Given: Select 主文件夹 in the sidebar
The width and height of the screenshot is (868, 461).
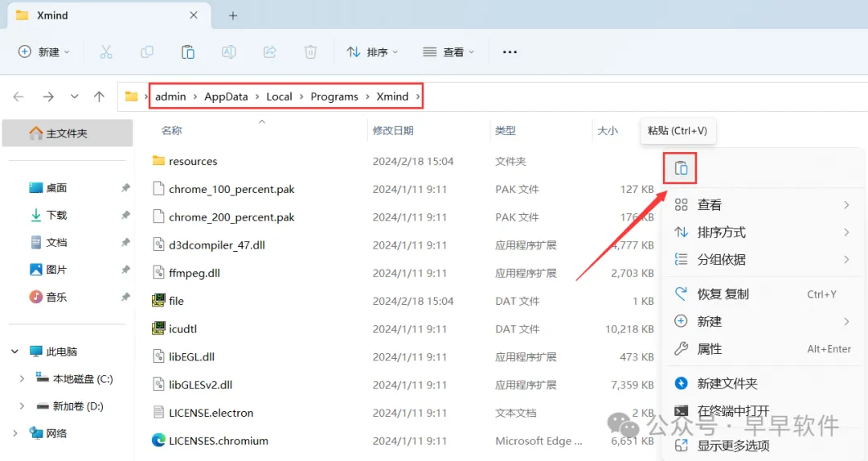Looking at the screenshot, I should point(68,133).
